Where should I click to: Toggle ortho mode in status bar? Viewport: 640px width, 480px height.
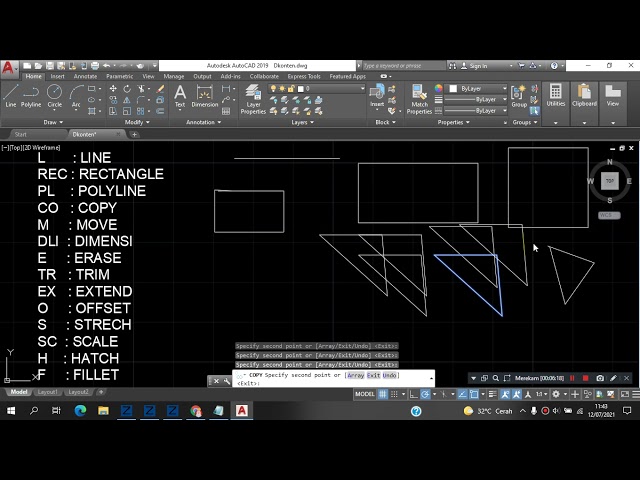(x=413, y=394)
